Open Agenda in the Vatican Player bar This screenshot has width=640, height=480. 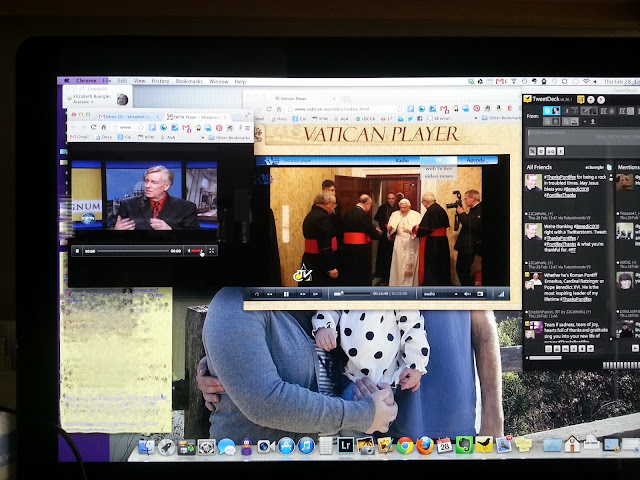click(x=476, y=160)
